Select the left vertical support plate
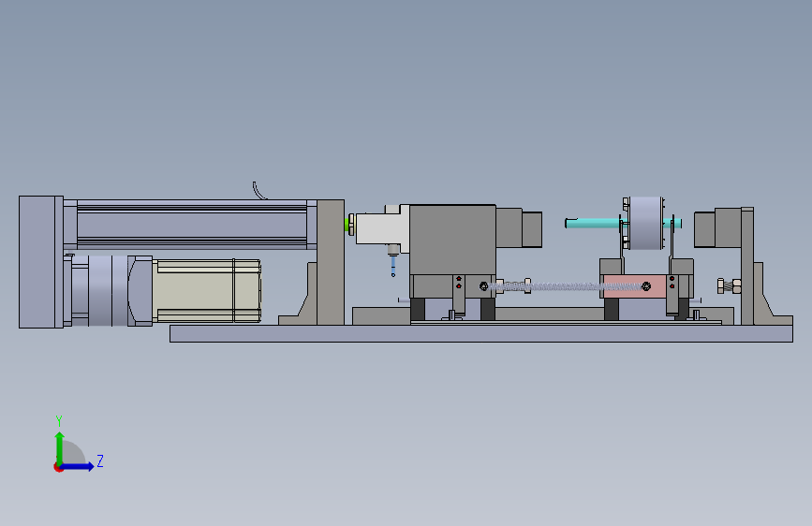This screenshot has height=526, width=812. (x=331, y=262)
